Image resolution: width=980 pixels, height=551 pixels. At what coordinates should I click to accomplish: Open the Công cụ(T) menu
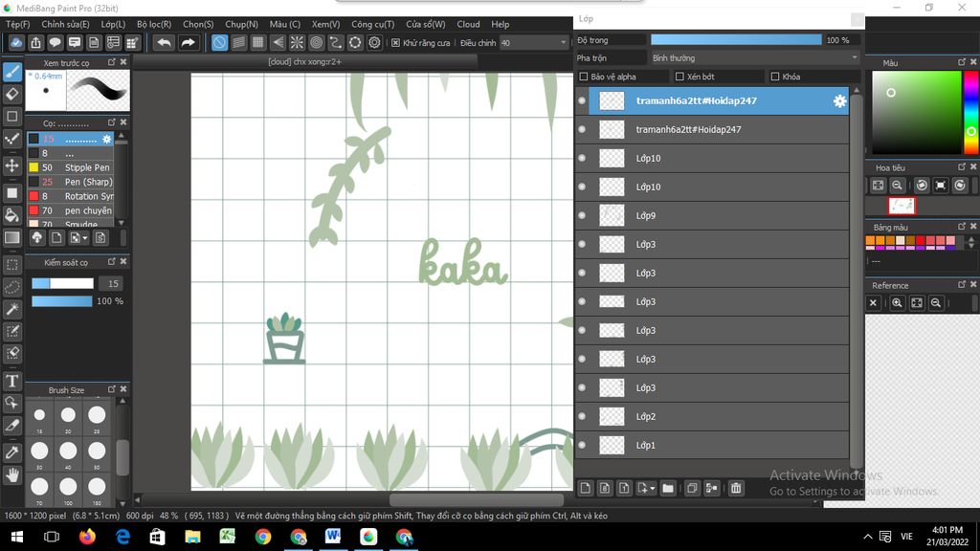pos(372,24)
